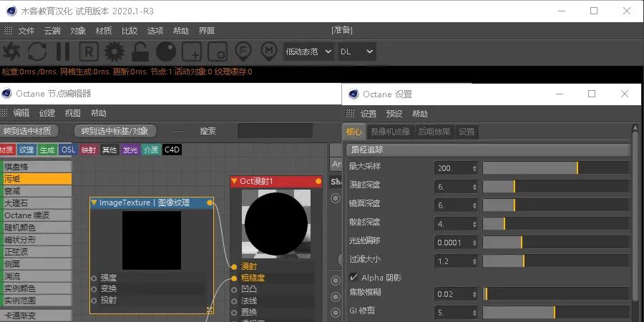
Task: Open Octane settings via the gear icon
Action: pyautogui.click(x=114, y=52)
